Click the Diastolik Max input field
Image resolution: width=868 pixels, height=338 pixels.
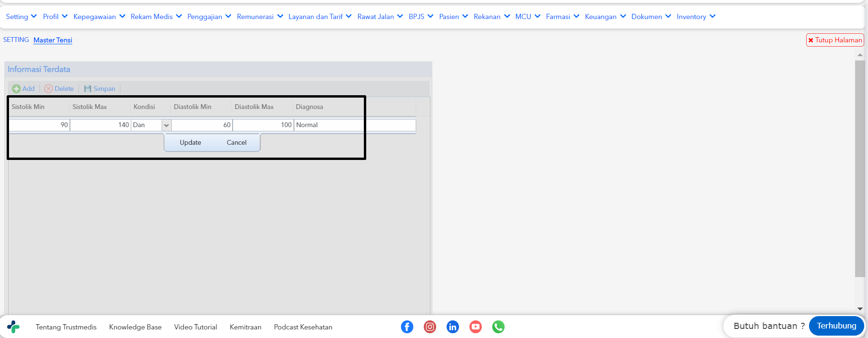tap(263, 125)
